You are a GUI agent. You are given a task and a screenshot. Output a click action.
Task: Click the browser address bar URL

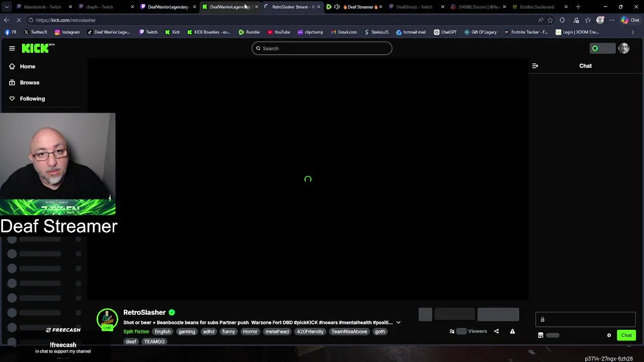tap(66, 20)
